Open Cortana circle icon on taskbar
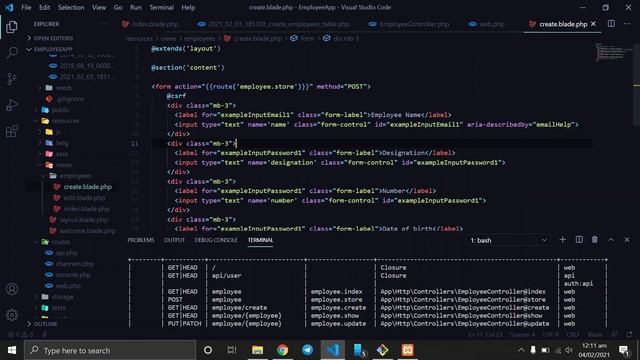 [x=208, y=350]
